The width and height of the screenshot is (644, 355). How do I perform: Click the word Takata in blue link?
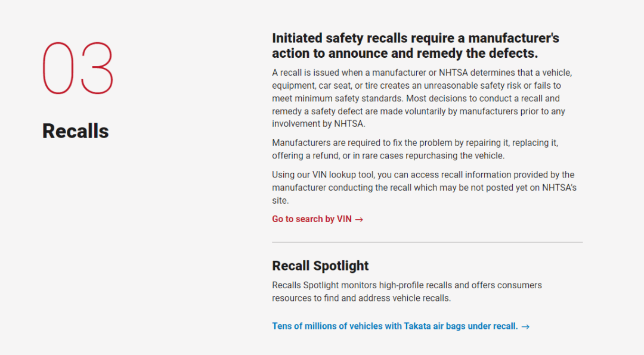point(417,326)
